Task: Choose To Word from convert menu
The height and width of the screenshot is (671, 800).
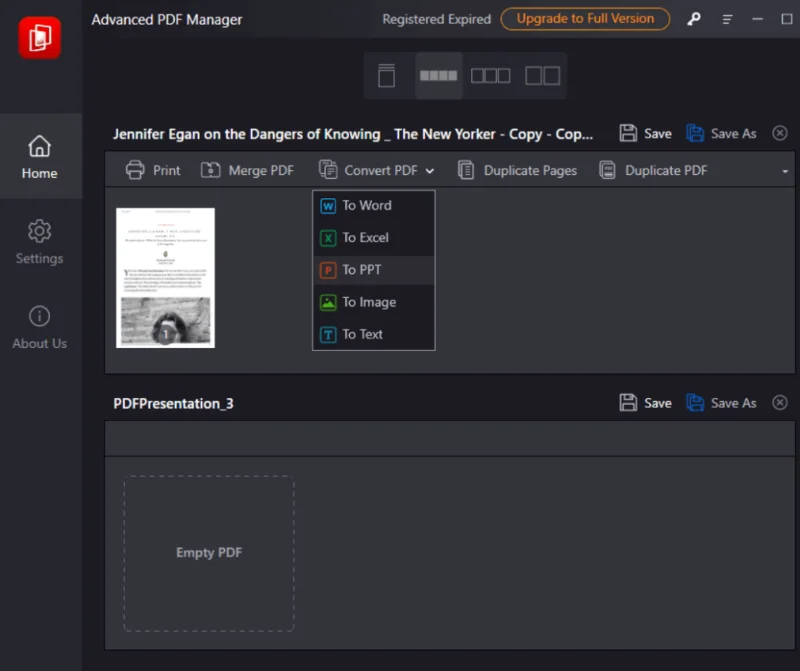Action: click(x=366, y=206)
